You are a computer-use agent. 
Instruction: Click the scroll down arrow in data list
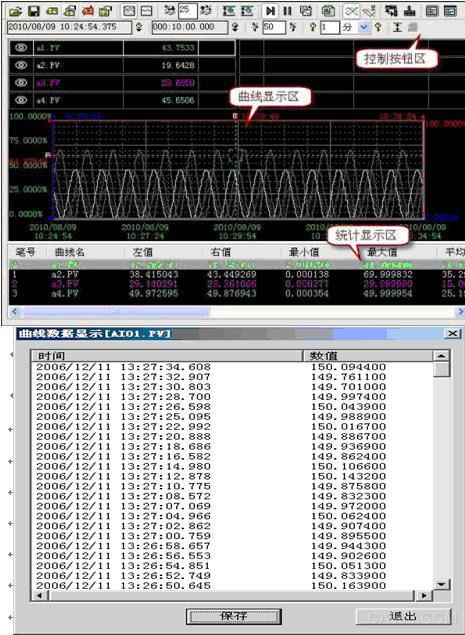coord(441,584)
